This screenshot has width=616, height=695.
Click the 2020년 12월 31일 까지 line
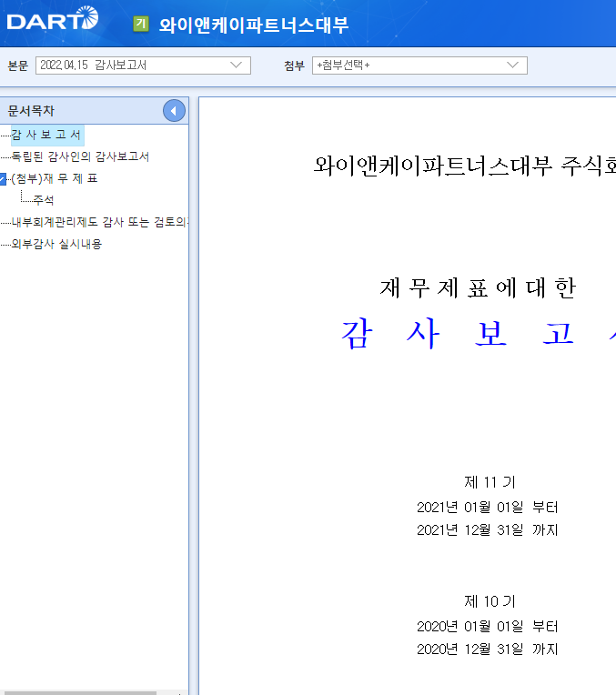click(487, 650)
